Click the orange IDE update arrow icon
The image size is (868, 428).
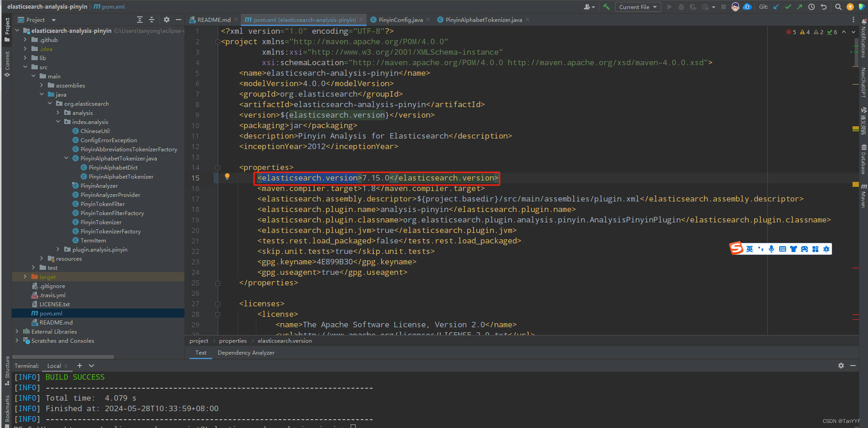pos(850,7)
